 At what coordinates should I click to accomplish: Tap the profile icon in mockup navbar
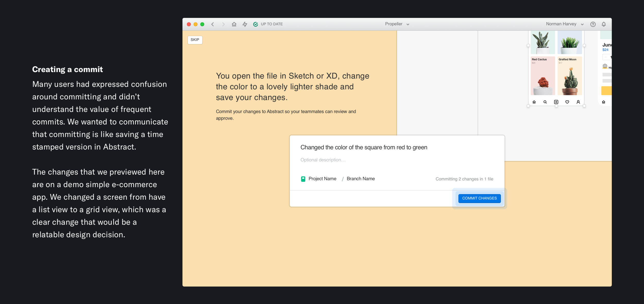[578, 102]
